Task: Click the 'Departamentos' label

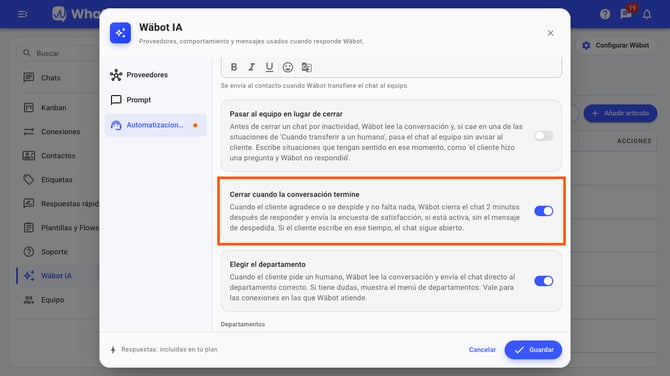Action: pyautogui.click(x=243, y=324)
